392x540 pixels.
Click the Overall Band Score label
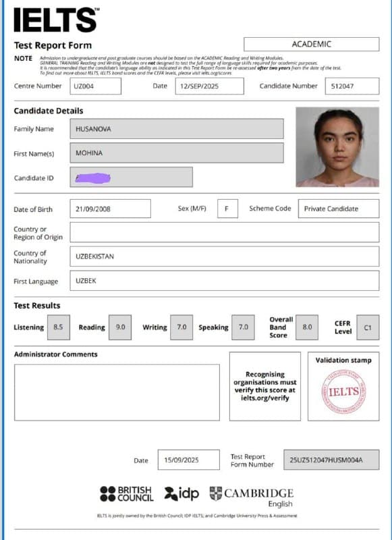point(281,327)
